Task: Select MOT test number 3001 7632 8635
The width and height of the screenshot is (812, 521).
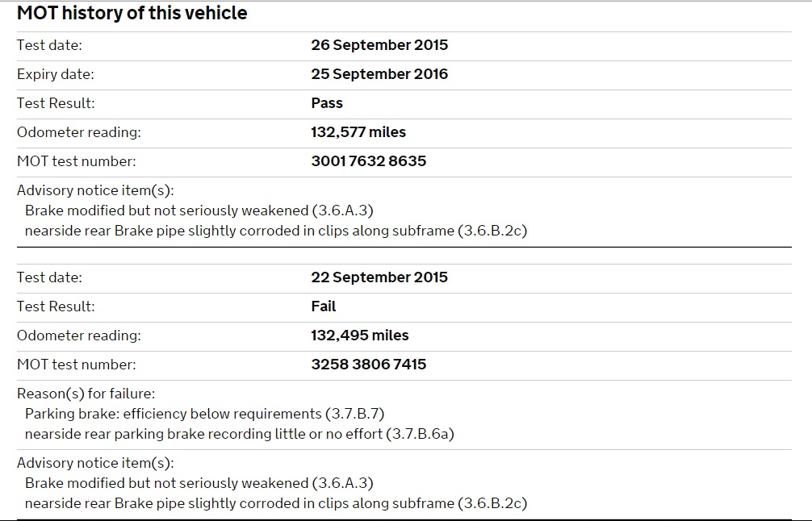Action: (x=368, y=161)
